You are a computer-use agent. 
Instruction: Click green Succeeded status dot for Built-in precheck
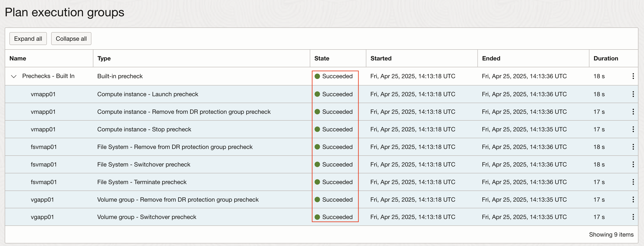318,76
